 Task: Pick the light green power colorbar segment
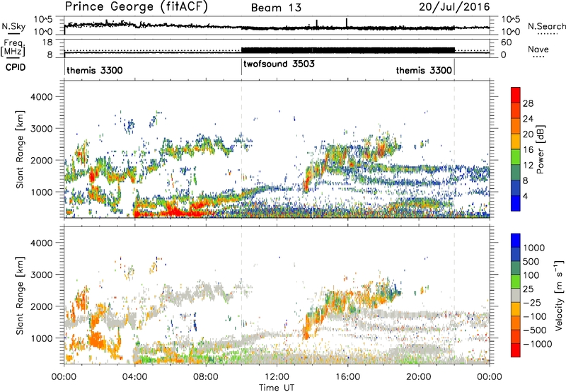(516, 157)
